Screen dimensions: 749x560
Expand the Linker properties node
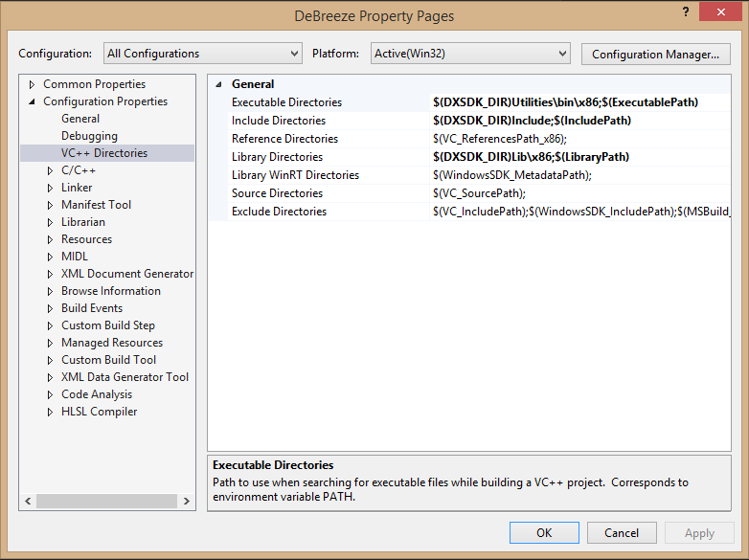coord(51,188)
